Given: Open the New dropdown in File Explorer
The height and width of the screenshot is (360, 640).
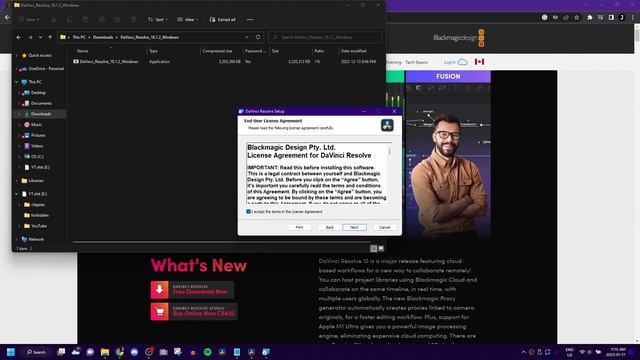Looking at the screenshot, I should click(x=29, y=20).
